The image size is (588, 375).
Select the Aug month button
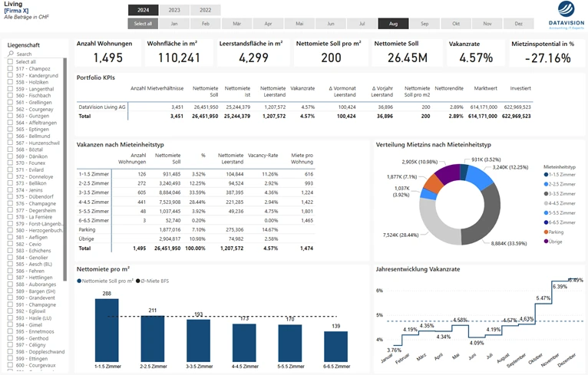coord(393,24)
